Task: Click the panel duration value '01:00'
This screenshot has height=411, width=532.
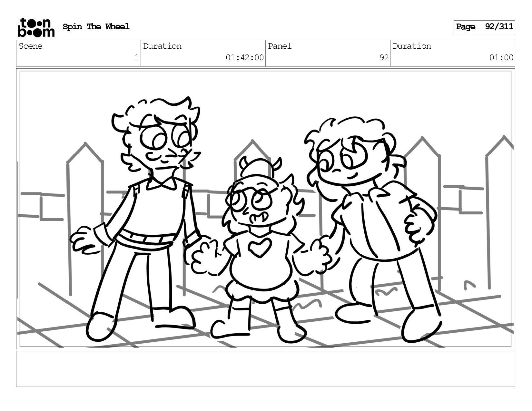Action: pos(501,58)
